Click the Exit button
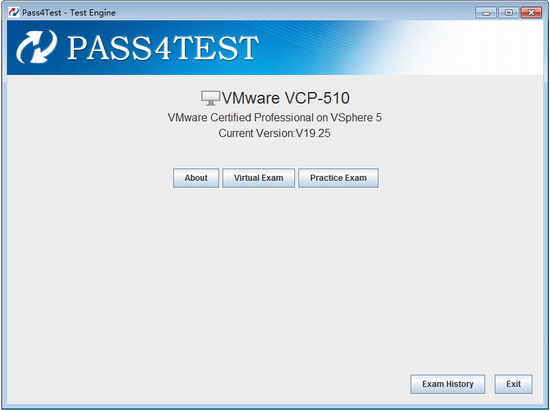550x411 pixels. [x=513, y=384]
